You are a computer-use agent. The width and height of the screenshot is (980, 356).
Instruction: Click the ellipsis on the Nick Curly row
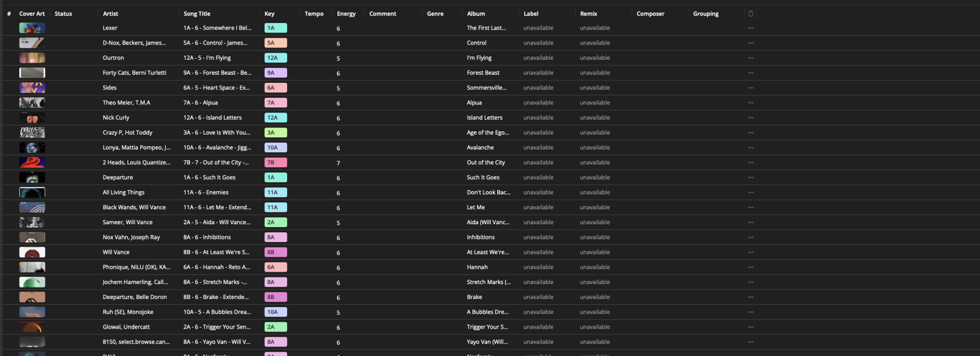click(x=750, y=118)
